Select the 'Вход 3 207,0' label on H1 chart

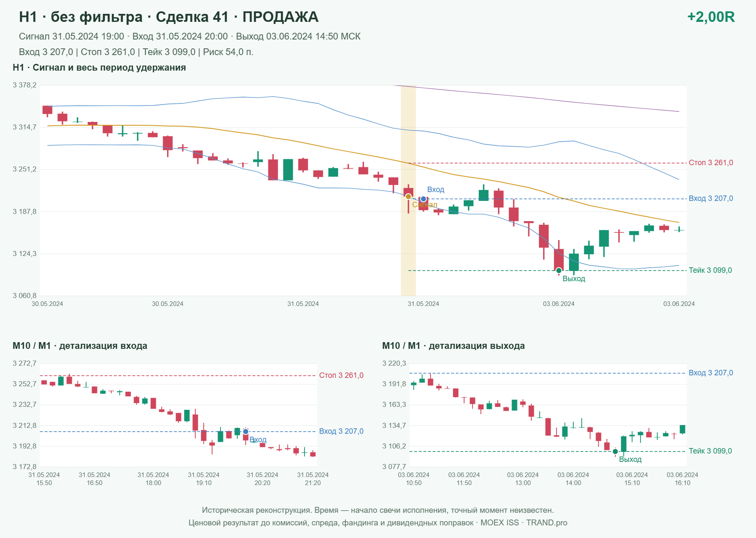(711, 198)
